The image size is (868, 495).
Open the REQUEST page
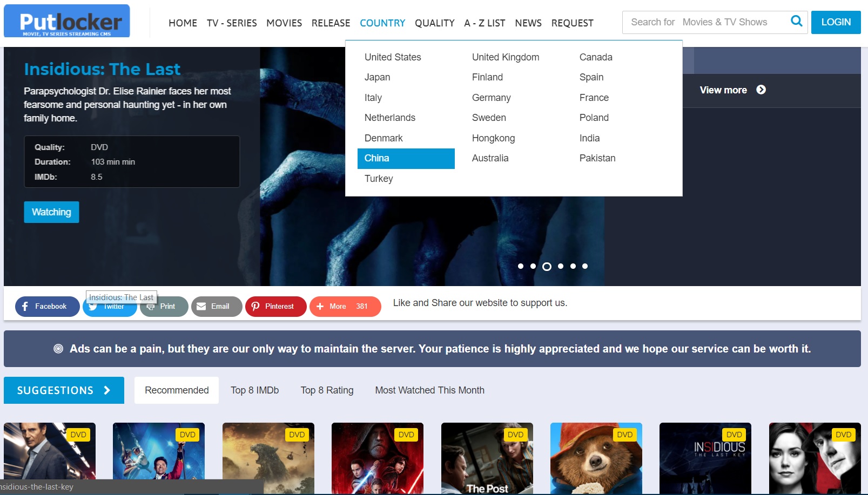pos(572,23)
